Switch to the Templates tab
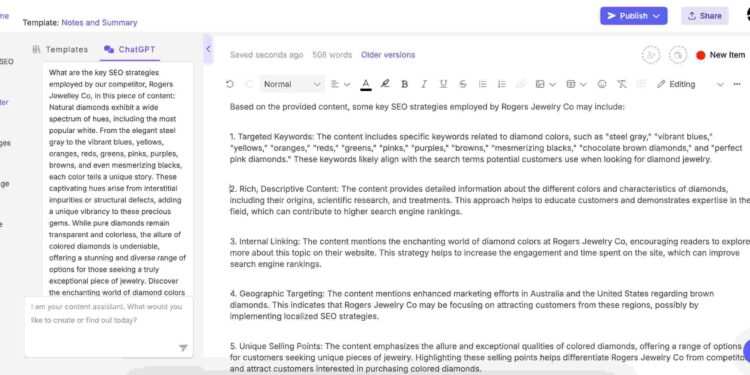Image resolution: width=750 pixels, height=375 pixels. click(x=60, y=49)
